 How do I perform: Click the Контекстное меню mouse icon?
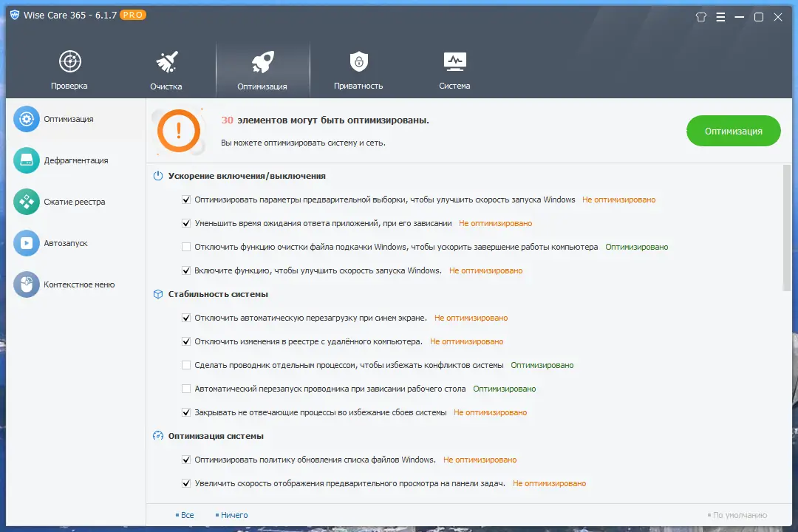click(27, 284)
